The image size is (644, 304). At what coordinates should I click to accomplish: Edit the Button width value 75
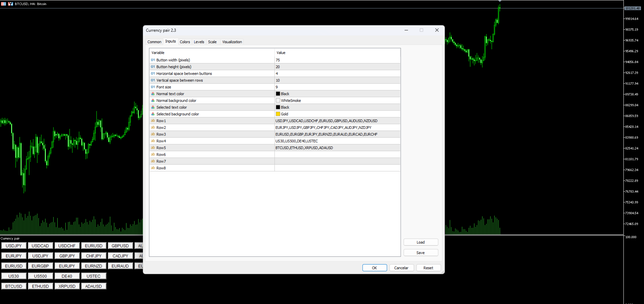click(338, 60)
